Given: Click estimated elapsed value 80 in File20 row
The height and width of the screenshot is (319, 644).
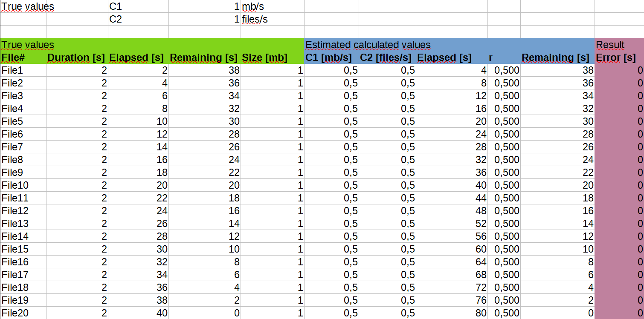Looking at the screenshot, I should pyautogui.click(x=452, y=313).
